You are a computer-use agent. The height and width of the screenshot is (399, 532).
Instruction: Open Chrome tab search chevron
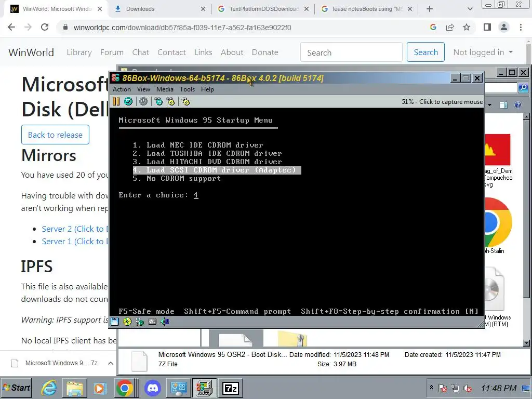tap(470, 9)
